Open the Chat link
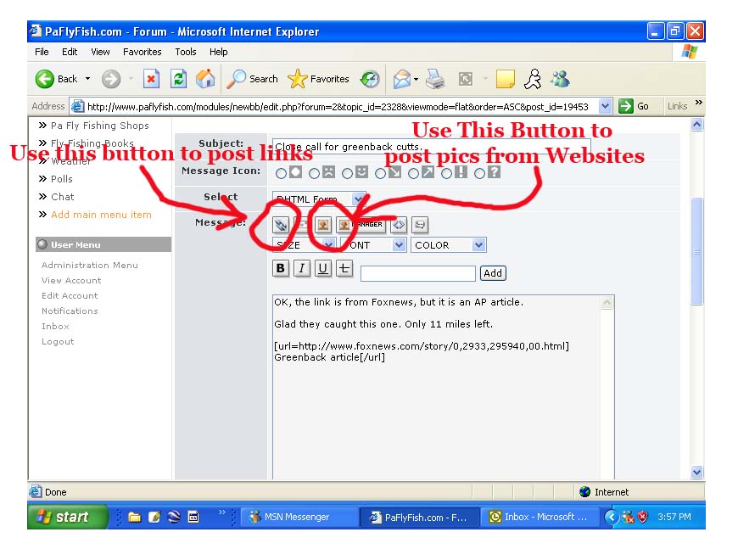This screenshot has width=738, height=560. tap(63, 197)
